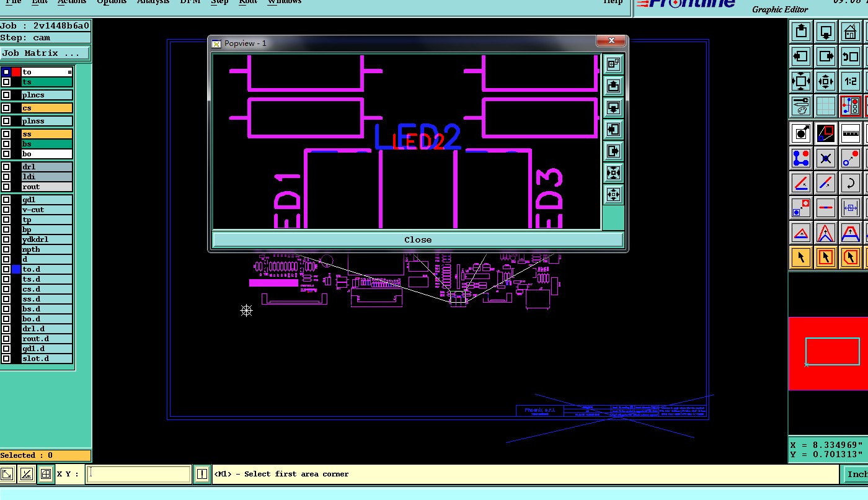Open the Help menu
868x500 pixels.
(x=613, y=2)
